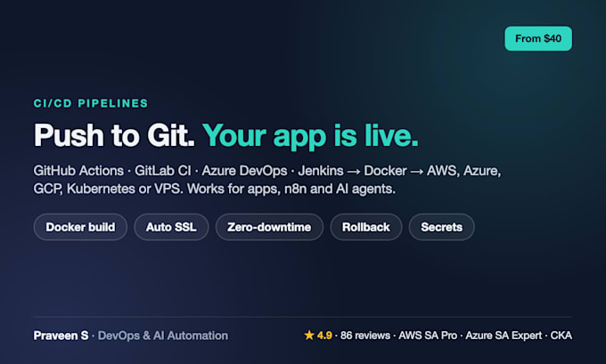Click the gold star rating icon
The height and width of the screenshot is (364, 606).
(309, 335)
